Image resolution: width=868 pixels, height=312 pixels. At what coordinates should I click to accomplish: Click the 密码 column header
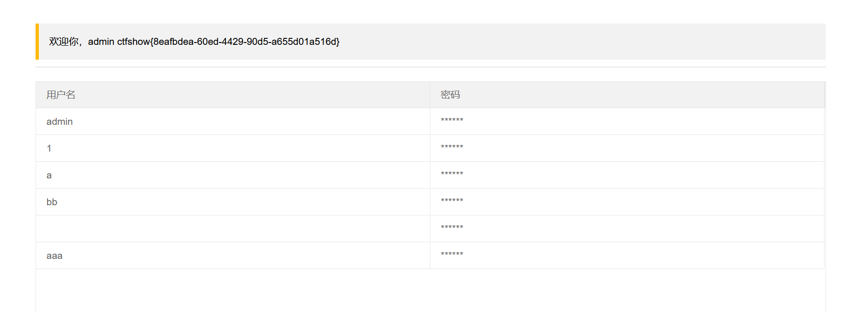pyautogui.click(x=450, y=95)
